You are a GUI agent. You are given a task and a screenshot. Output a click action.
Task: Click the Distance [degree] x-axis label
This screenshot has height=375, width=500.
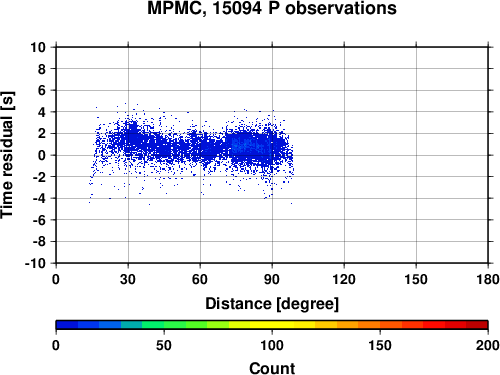coord(272,304)
